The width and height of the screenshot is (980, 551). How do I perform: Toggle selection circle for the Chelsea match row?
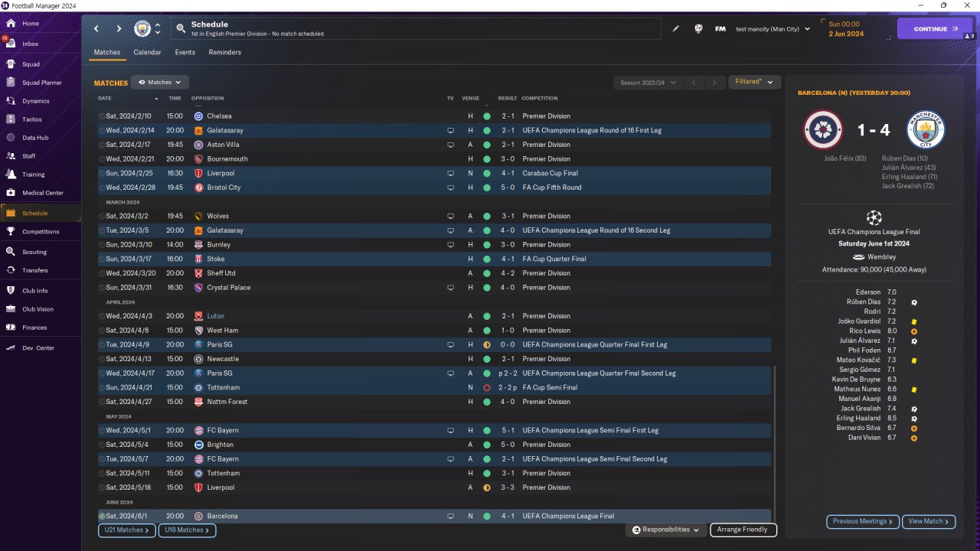pyautogui.click(x=101, y=116)
